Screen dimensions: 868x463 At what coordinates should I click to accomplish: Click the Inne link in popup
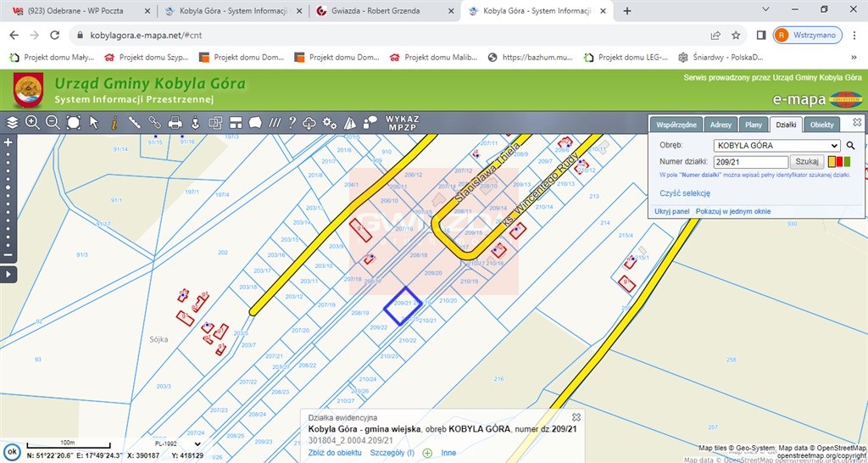pyautogui.click(x=448, y=453)
